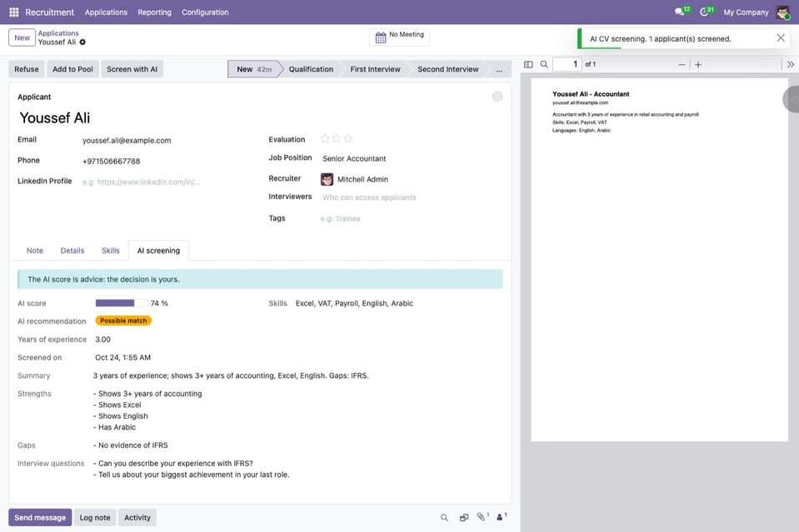Set evaluation to one star
799x532 pixels.
[325, 138]
